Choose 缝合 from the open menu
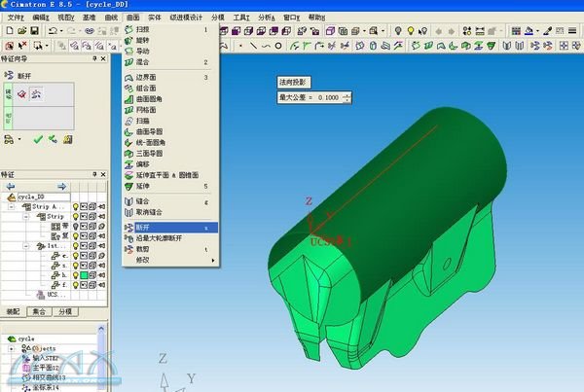This screenshot has width=584, height=392. (143, 201)
